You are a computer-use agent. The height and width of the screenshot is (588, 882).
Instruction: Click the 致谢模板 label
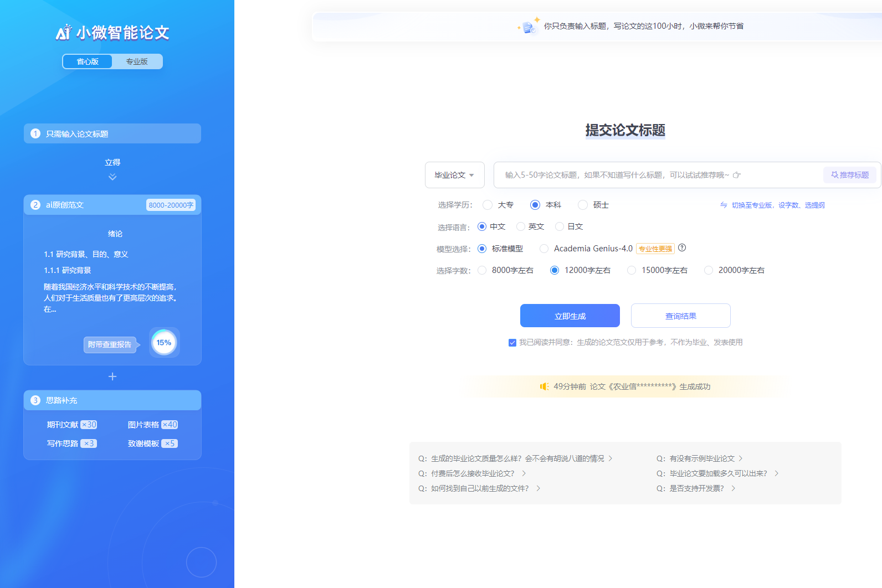(x=143, y=443)
